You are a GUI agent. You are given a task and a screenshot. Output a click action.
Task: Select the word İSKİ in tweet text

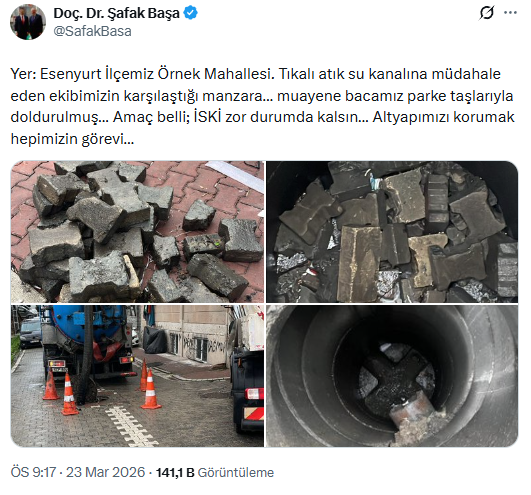[208, 117]
